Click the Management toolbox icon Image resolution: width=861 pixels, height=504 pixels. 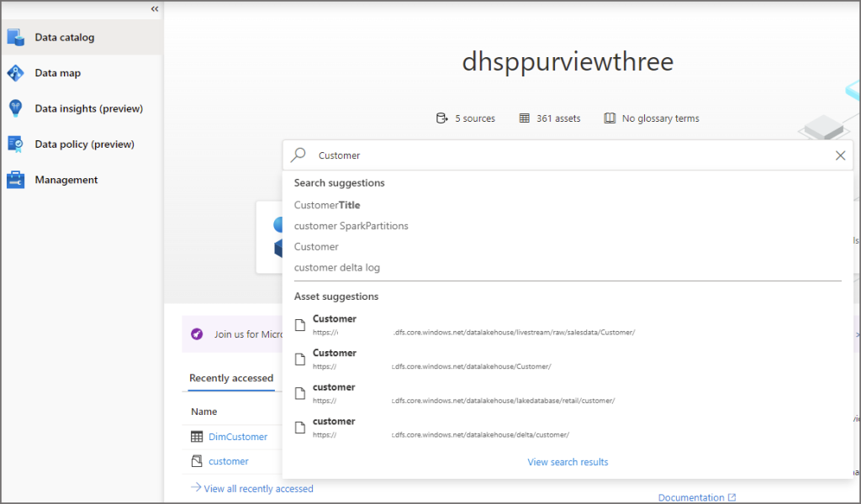pyautogui.click(x=15, y=180)
